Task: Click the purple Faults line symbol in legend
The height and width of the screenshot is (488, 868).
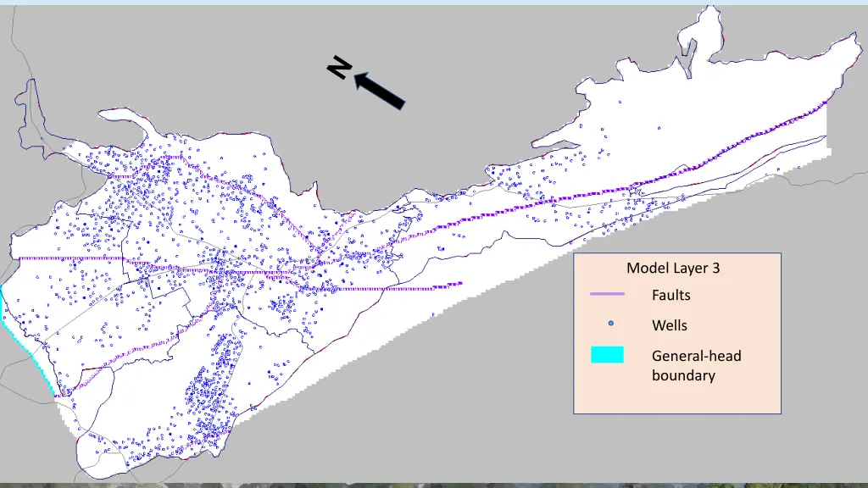Action: click(607, 295)
